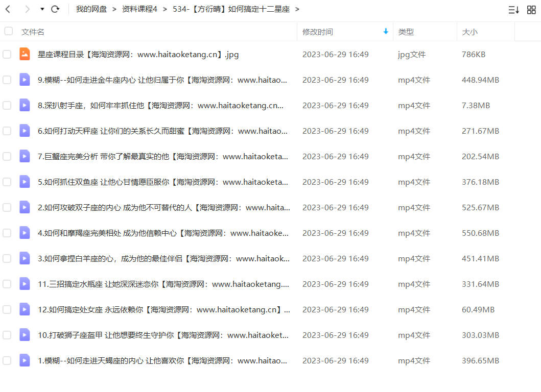Tick checkbox for 1.模糊 天蝎座 video
This screenshot has width=541, height=392.
click(x=7, y=361)
